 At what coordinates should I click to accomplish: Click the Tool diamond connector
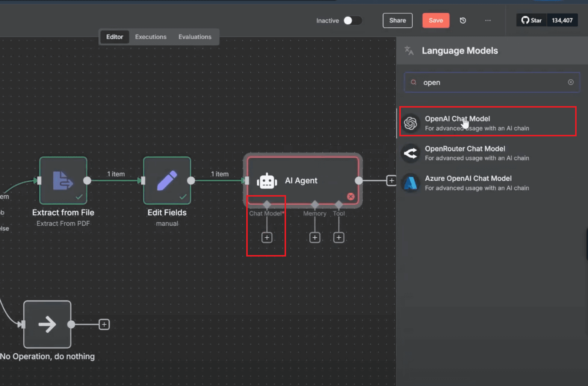(x=339, y=205)
